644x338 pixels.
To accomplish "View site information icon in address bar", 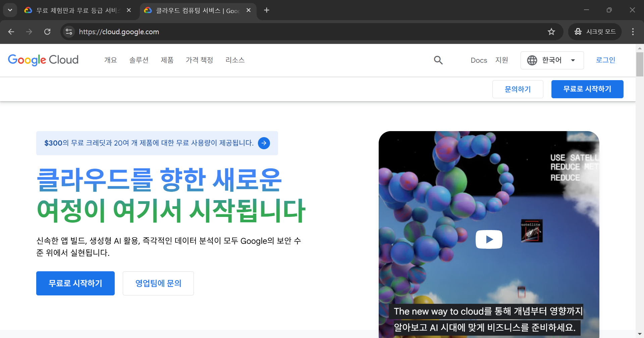I will (x=69, y=32).
